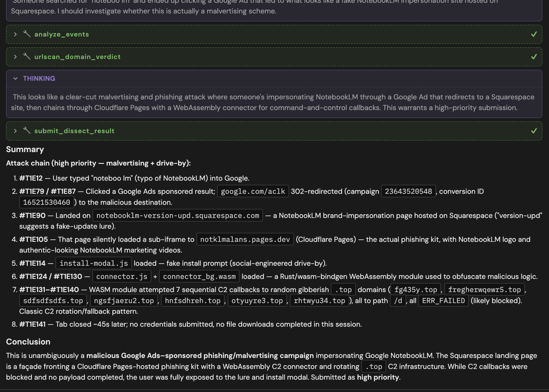
Task: Select .top chip in Conclusion paragraph
Action: coord(374,366)
